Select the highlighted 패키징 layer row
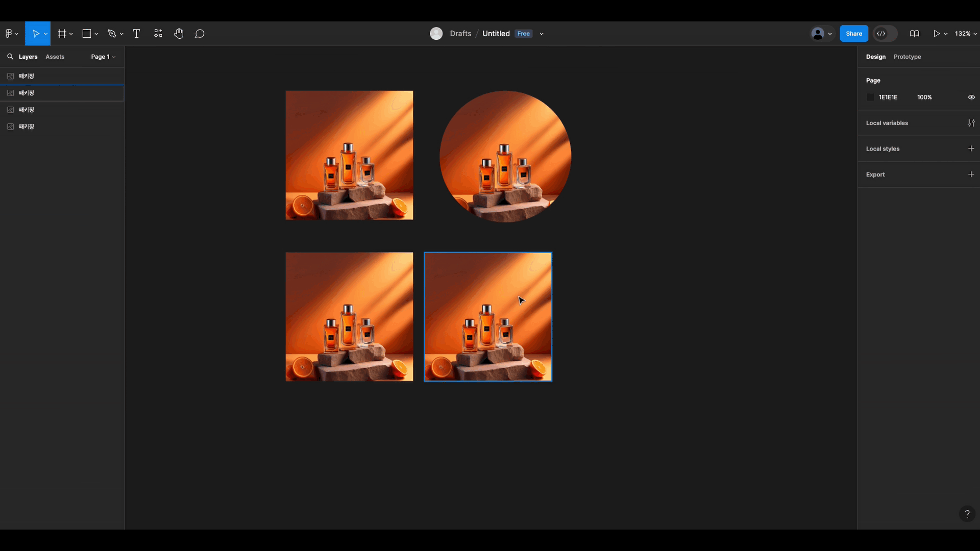This screenshot has width=980, height=551. click(x=62, y=93)
